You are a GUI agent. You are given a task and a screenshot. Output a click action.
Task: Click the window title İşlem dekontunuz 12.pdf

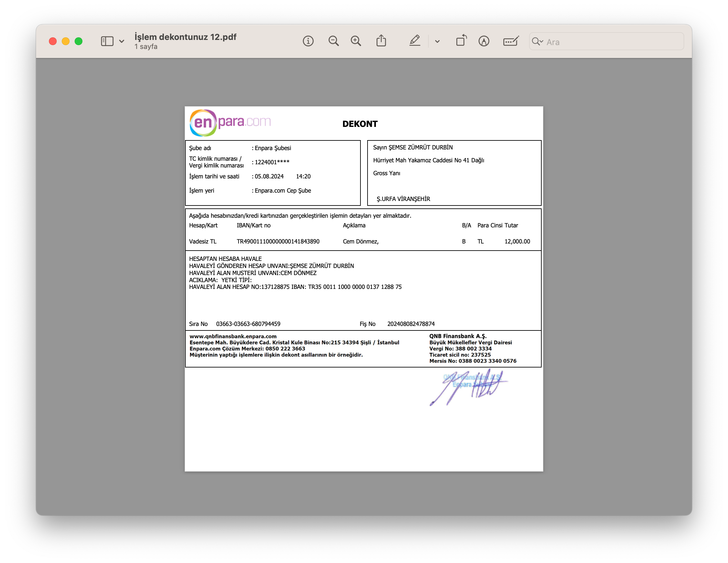coord(185,37)
